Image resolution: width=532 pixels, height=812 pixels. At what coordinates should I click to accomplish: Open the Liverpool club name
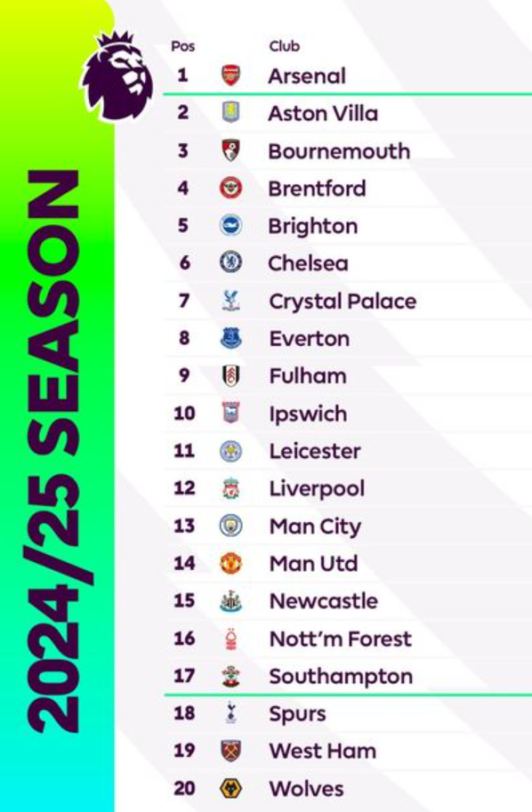coord(317,489)
